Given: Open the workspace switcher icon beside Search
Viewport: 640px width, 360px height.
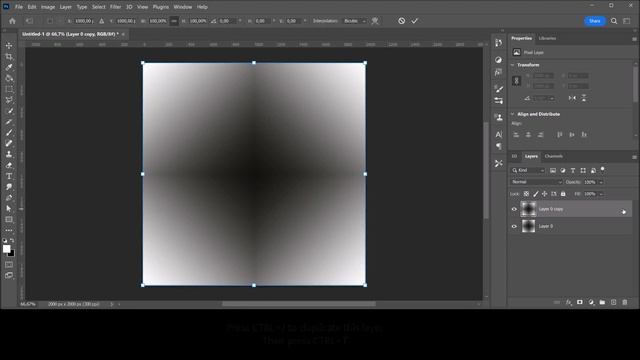Looking at the screenshot, I should tap(627, 21).
